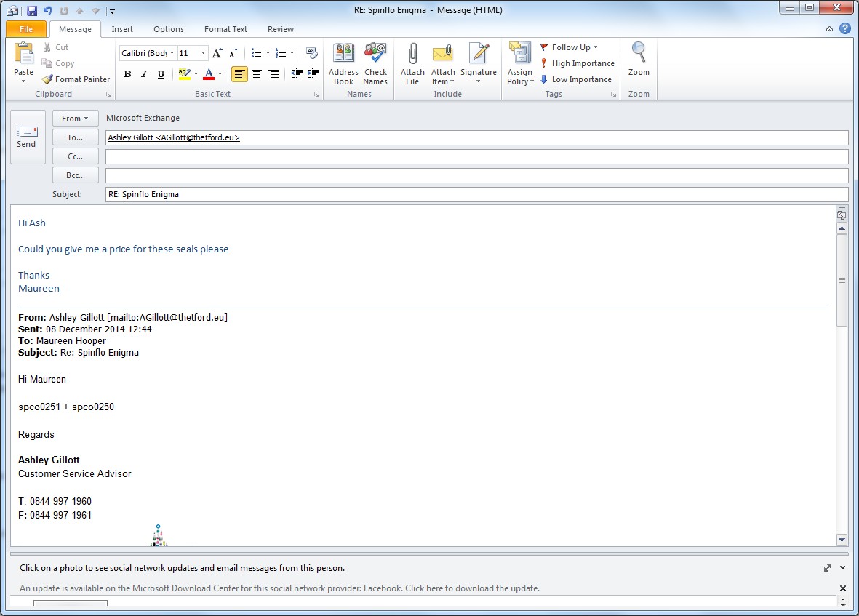Click the Send envelope button
859x616 pixels.
coord(27,137)
